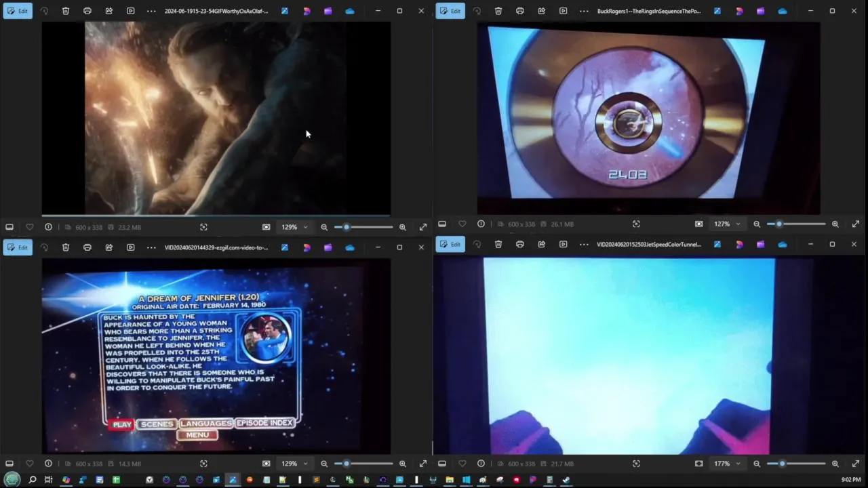
Task: Favorite the image in the JetSpeedColorTunnel window
Action: [x=462, y=464]
